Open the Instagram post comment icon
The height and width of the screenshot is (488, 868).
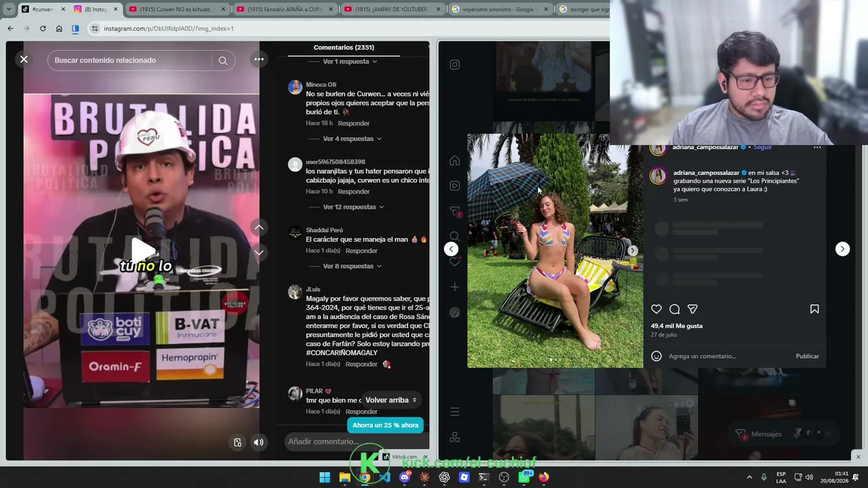674,309
